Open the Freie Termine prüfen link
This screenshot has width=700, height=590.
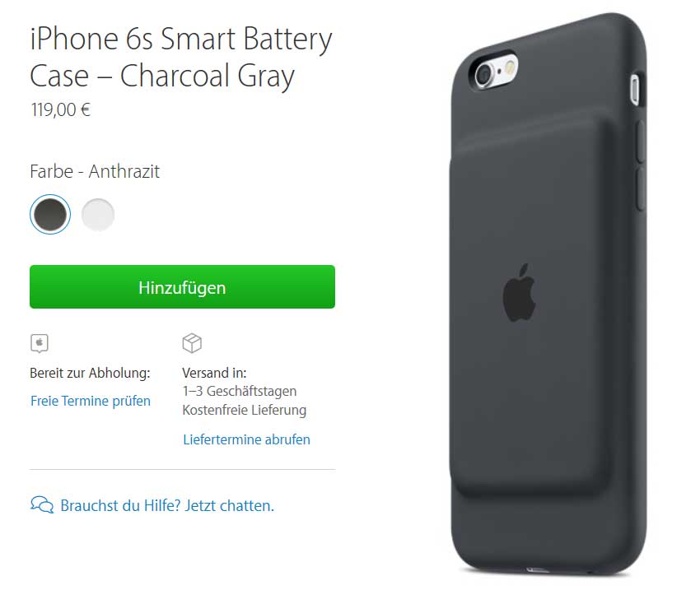point(91,401)
